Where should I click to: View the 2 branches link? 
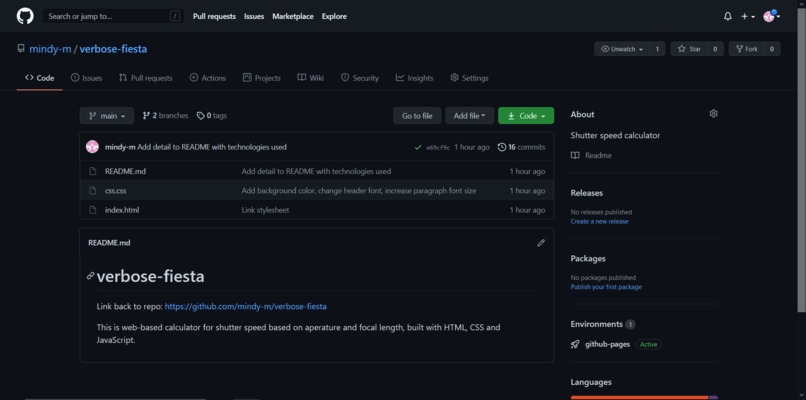165,116
